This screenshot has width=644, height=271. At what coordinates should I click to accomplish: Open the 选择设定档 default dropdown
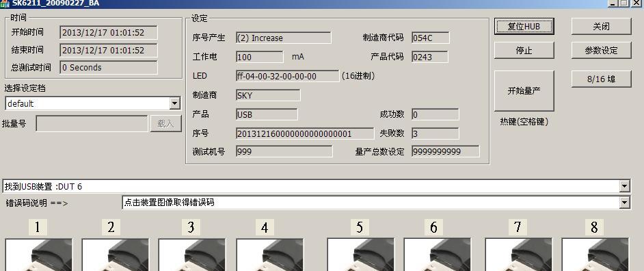click(x=175, y=103)
